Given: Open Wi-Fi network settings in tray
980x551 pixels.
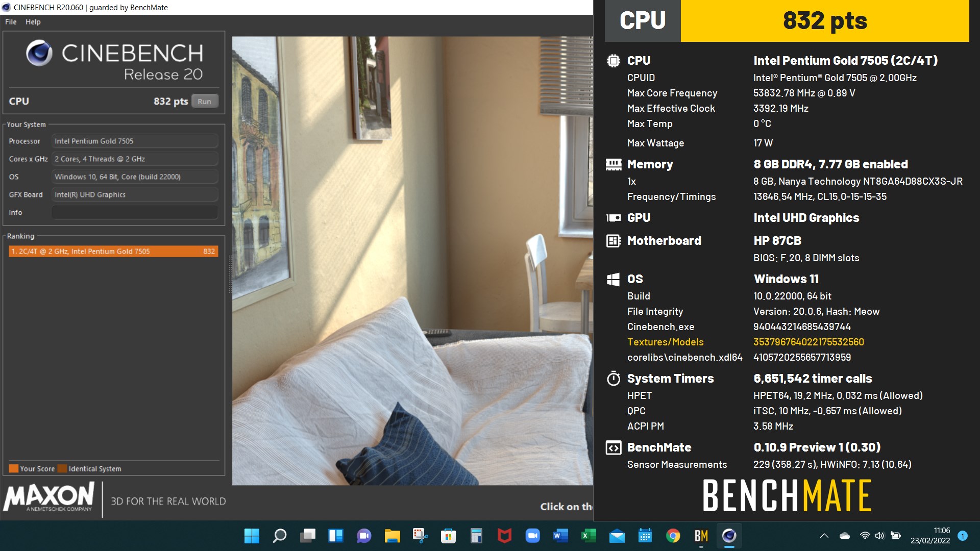Looking at the screenshot, I should point(865,536).
